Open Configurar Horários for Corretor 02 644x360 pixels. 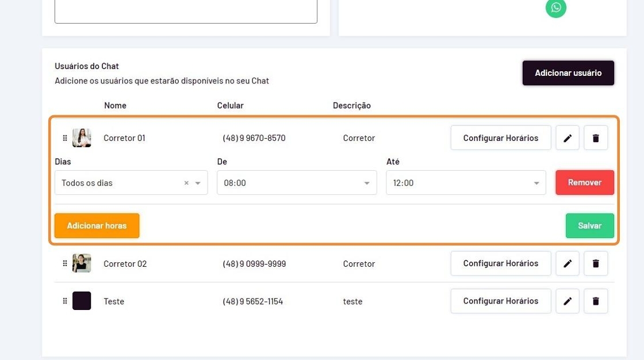pyautogui.click(x=500, y=263)
